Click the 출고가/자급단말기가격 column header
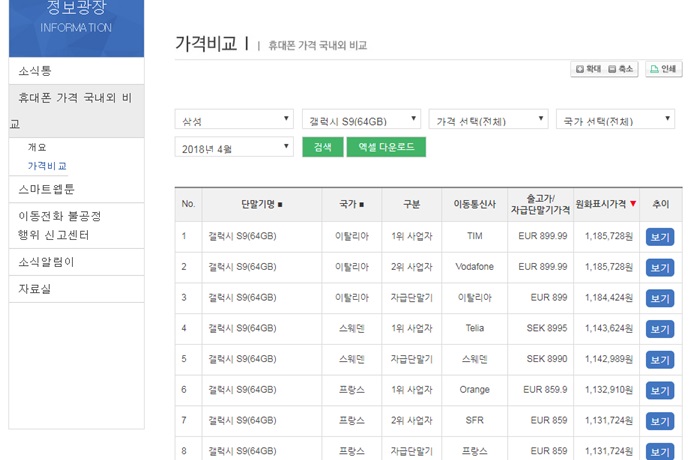 pos(540,204)
